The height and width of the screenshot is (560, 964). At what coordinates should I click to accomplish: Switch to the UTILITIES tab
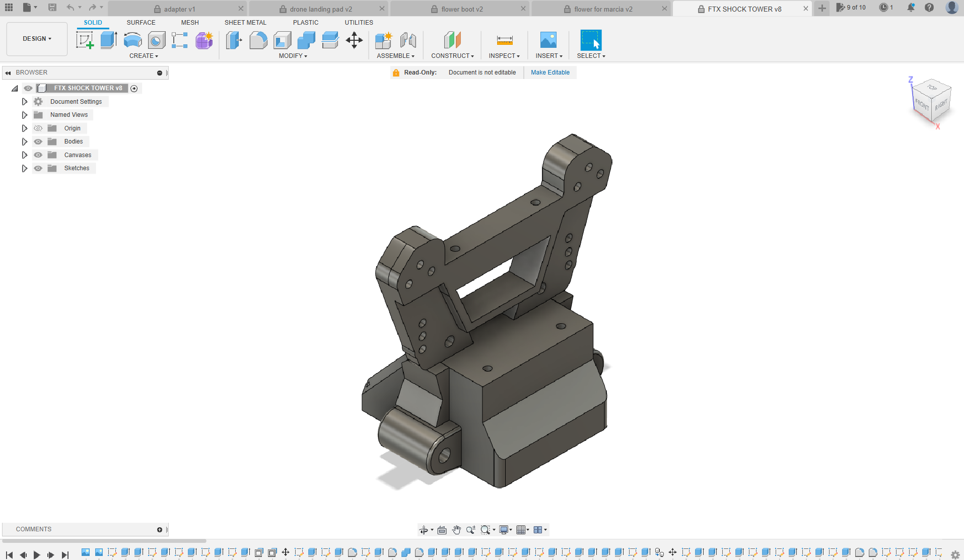(359, 23)
